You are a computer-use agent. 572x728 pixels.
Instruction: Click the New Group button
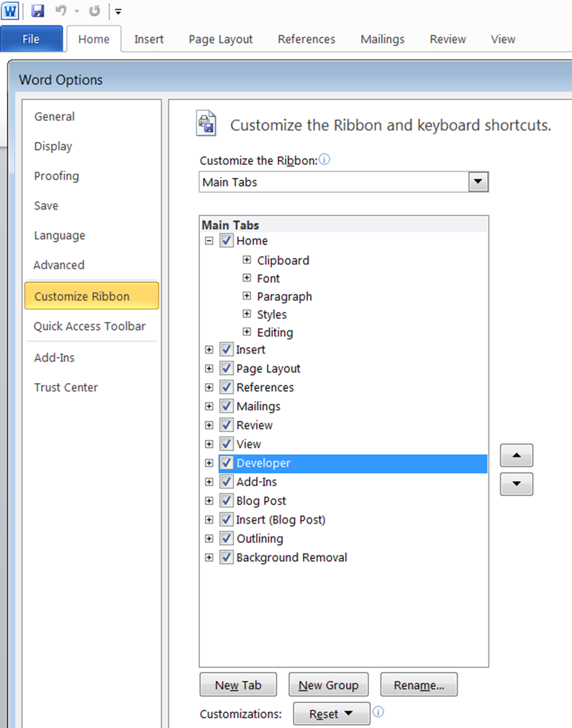(328, 685)
